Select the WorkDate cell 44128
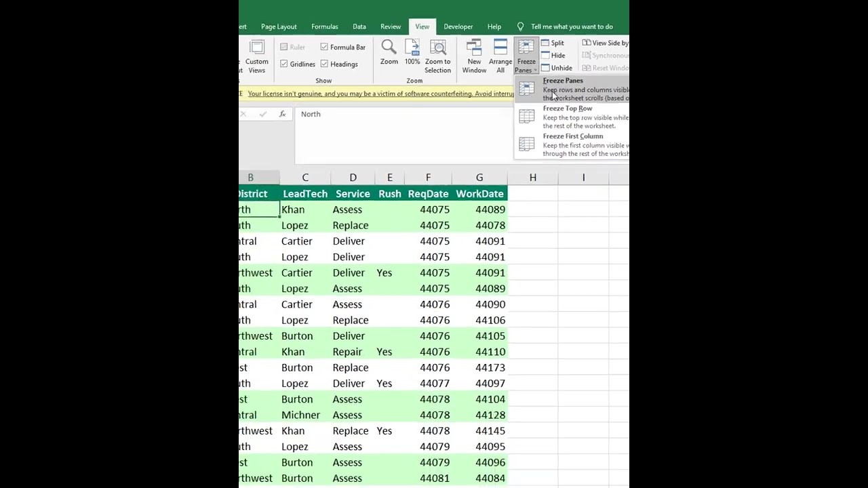Image resolution: width=868 pixels, height=488 pixels. 479,415
